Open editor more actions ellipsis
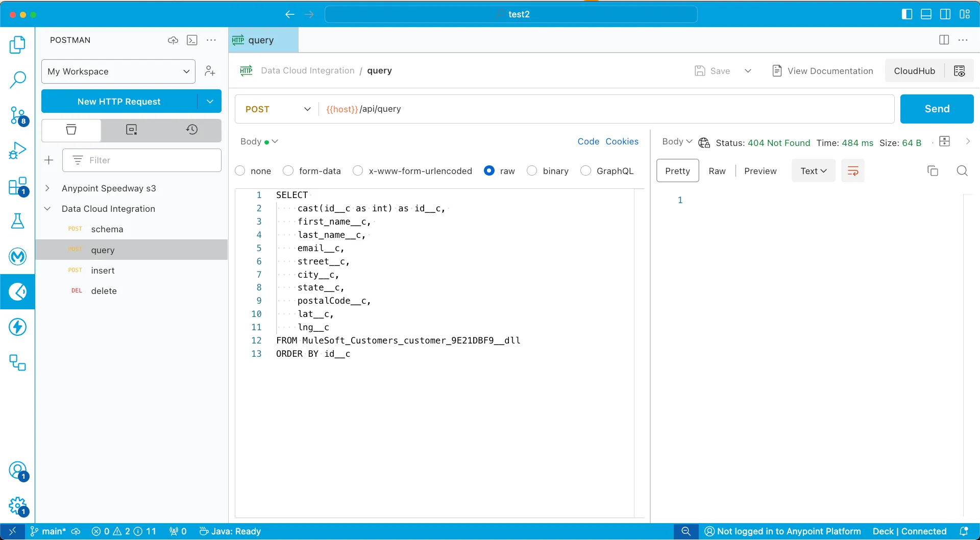Screen dimensions: 980x540 [963, 40]
